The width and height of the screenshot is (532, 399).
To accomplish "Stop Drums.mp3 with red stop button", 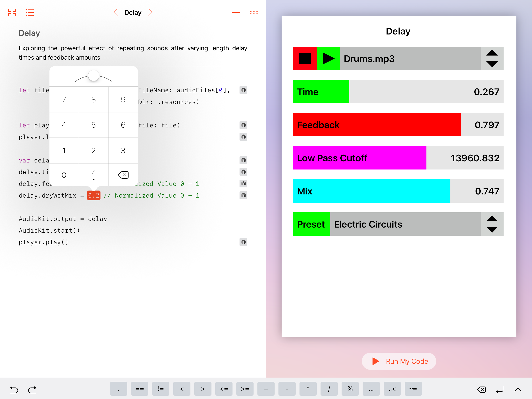I will click(305, 58).
